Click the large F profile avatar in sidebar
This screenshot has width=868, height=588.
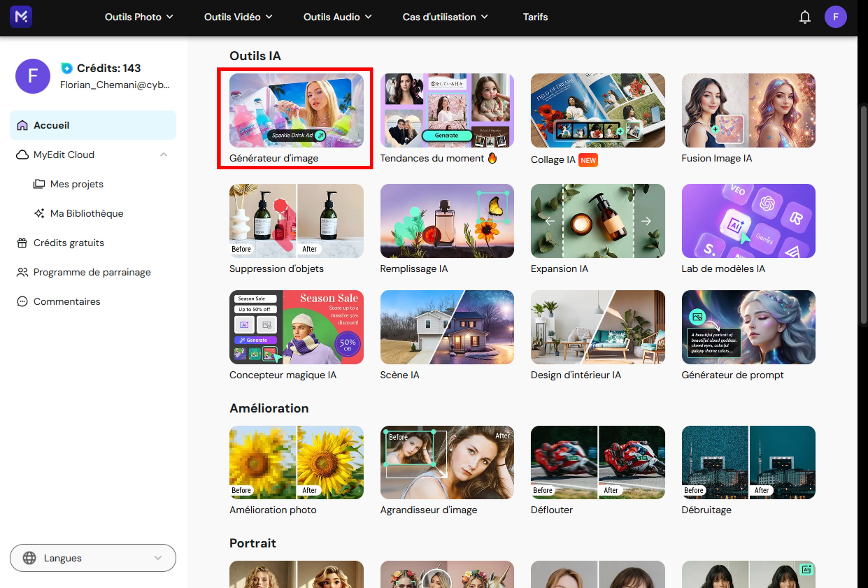(33, 76)
